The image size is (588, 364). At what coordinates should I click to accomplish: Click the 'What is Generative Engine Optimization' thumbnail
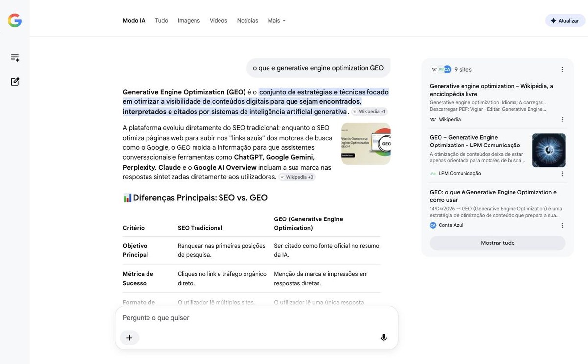pos(366,144)
